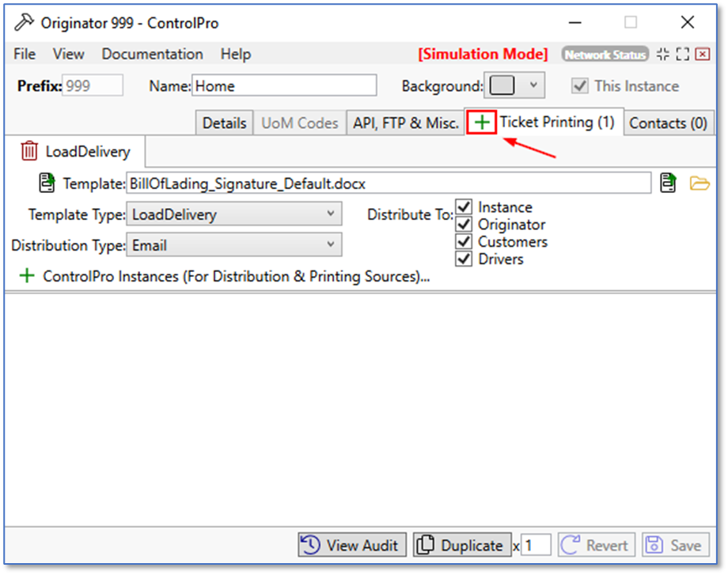The width and height of the screenshot is (728, 575).
Task: Click the Network Status indicator
Action: click(605, 55)
